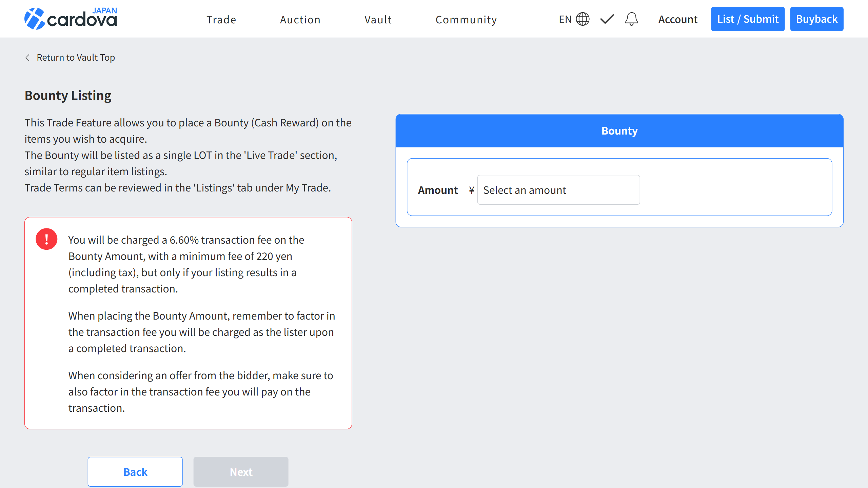Open the Auction menu
The width and height of the screenshot is (868, 488).
point(300,20)
